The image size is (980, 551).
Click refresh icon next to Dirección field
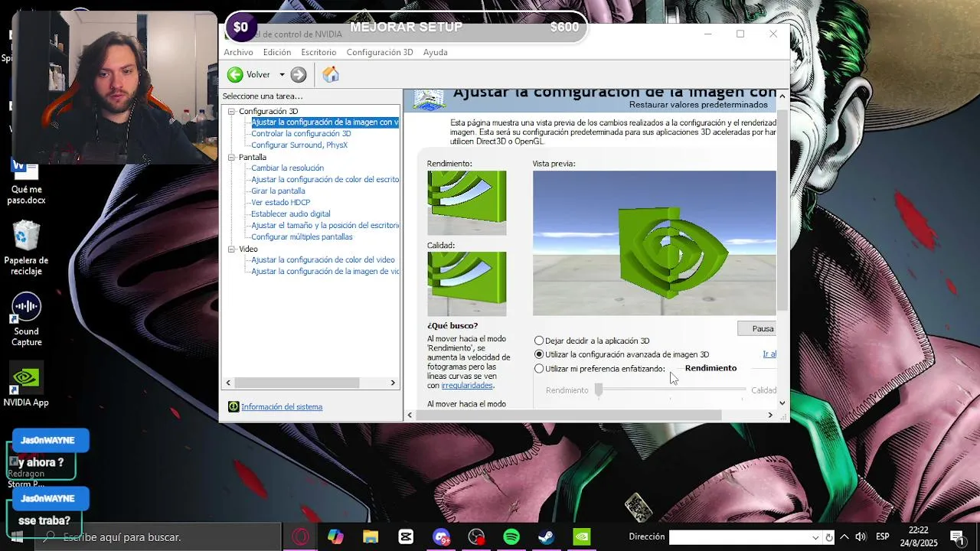[x=829, y=537]
